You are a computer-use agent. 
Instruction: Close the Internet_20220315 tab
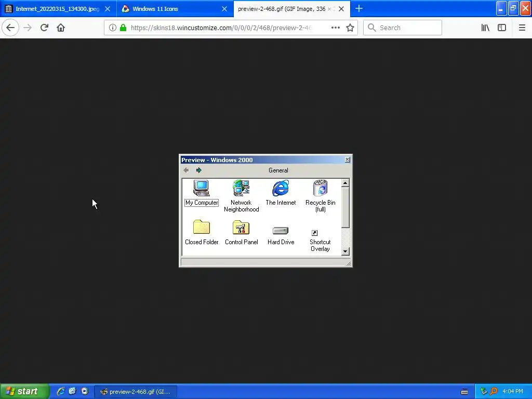108,9
